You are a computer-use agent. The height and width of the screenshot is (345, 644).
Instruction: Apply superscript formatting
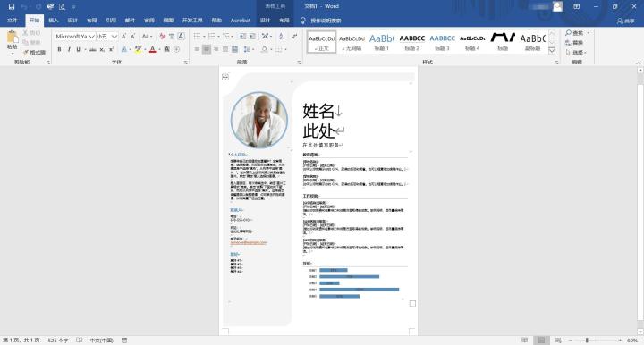click(x=111, y=50)
